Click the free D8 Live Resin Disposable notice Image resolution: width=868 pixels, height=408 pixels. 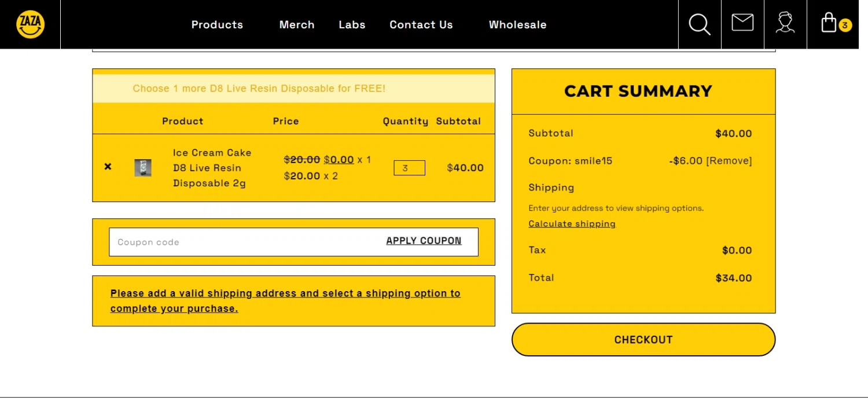(x=259, y=89)
